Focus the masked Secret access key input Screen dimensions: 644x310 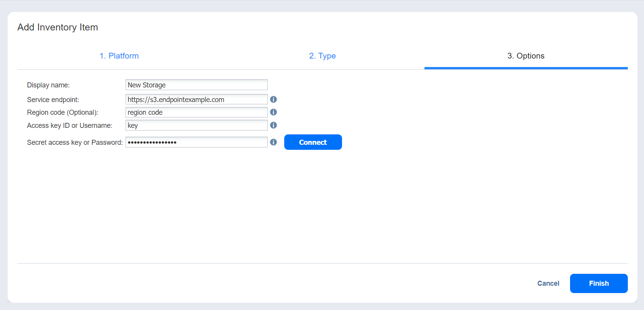click(x=196, y=142)
